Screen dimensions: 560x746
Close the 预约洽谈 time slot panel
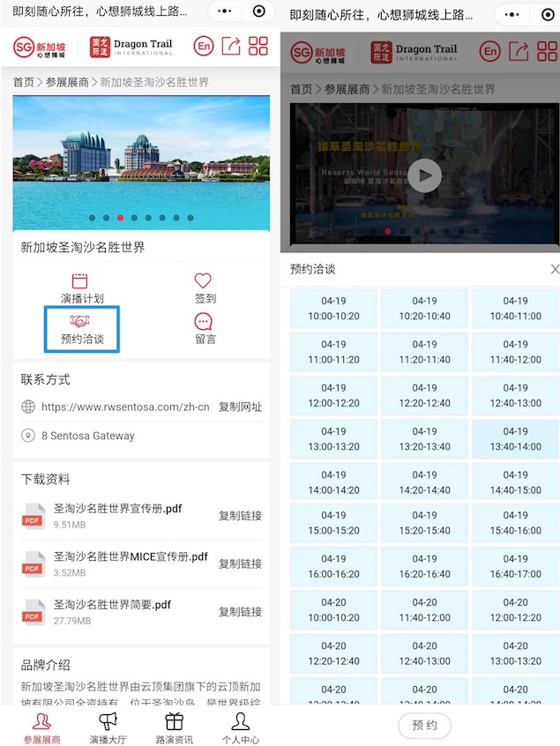(x=554, y=269)
